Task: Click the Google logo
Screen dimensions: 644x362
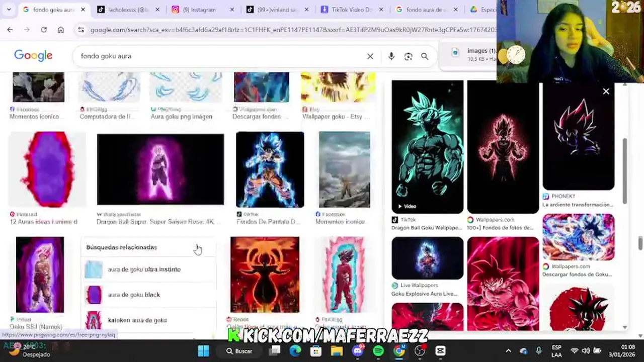Action: coord(33,56)
